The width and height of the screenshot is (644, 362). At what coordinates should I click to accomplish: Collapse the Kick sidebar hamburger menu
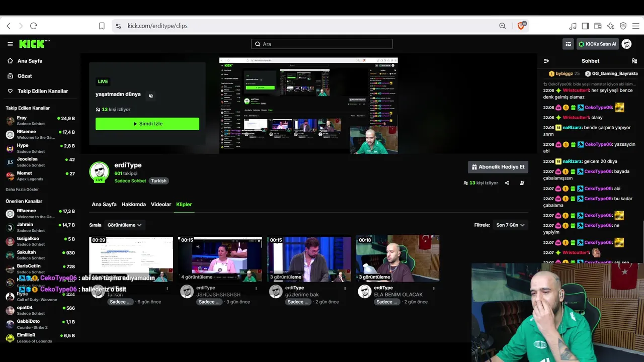[x=10, y=44]
